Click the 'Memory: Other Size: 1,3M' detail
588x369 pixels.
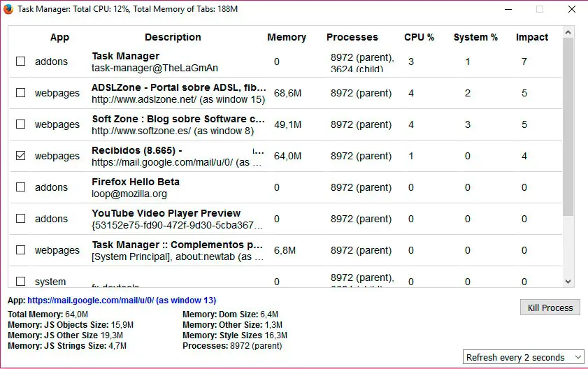point(233,325)
